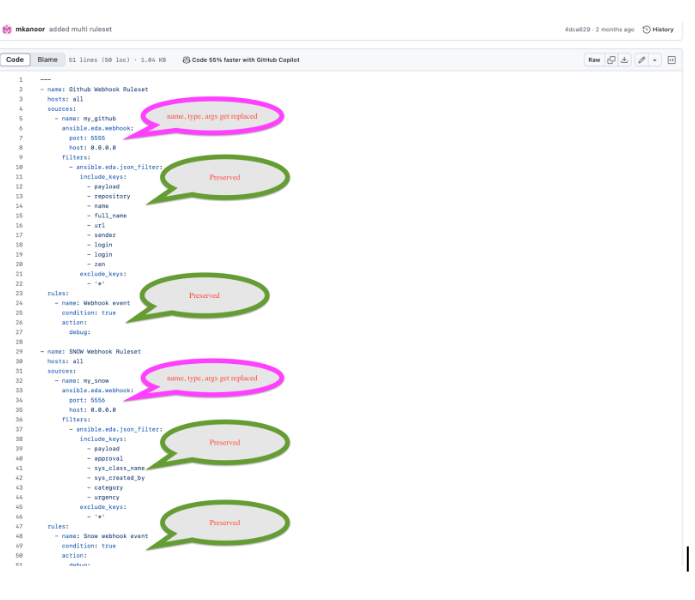Click the History clock icon
Image resolution: width=695 pixels, height=600 pixels.
point(645,30)
